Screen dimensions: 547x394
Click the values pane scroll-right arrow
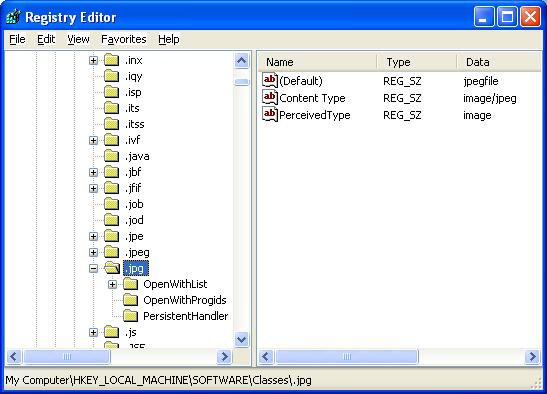[x=532, y=356]
